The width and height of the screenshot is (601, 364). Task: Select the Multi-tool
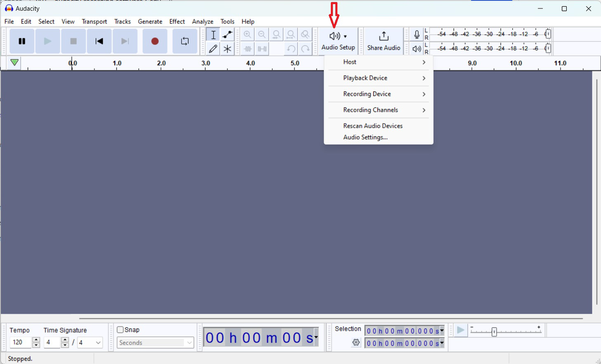point(227,49)
